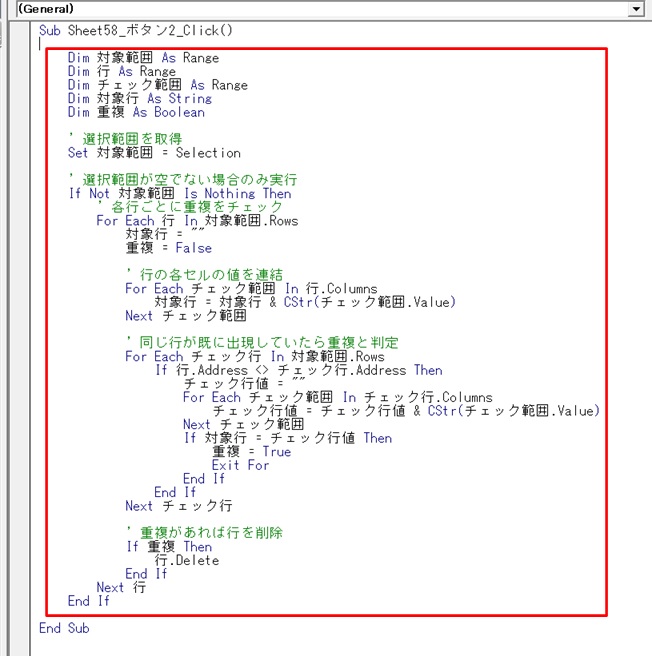Click the 'Dim 対象行 As String' line

click(x=140, y=99)
